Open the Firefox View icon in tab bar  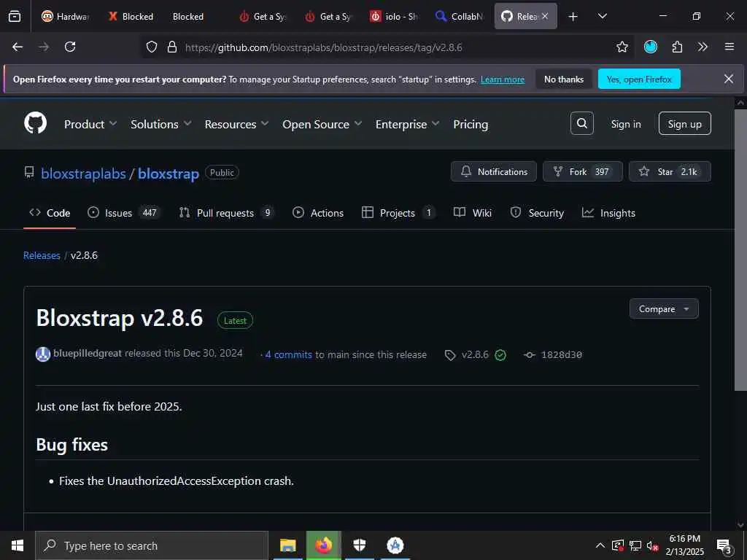15,16
